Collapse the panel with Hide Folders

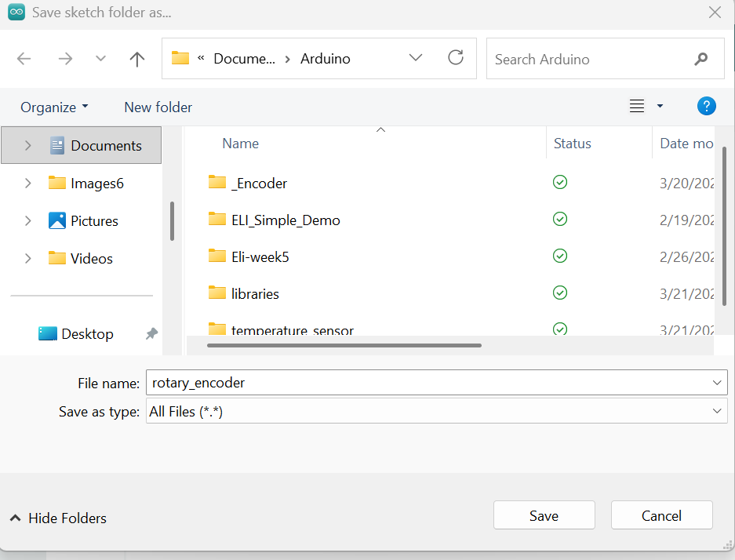pos(58,518)
